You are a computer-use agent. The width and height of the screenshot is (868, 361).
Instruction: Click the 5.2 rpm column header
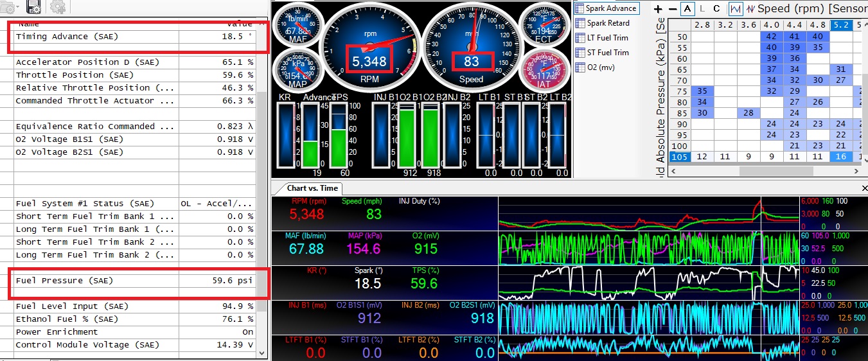click(840, 25)
